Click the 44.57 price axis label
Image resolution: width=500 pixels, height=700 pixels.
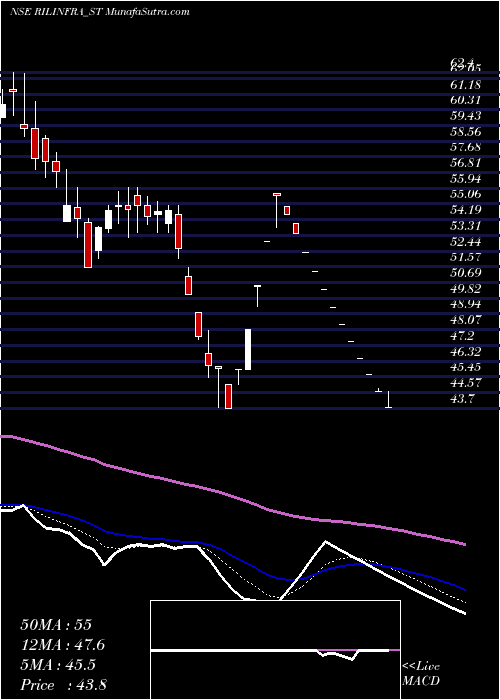coord(466,383)
